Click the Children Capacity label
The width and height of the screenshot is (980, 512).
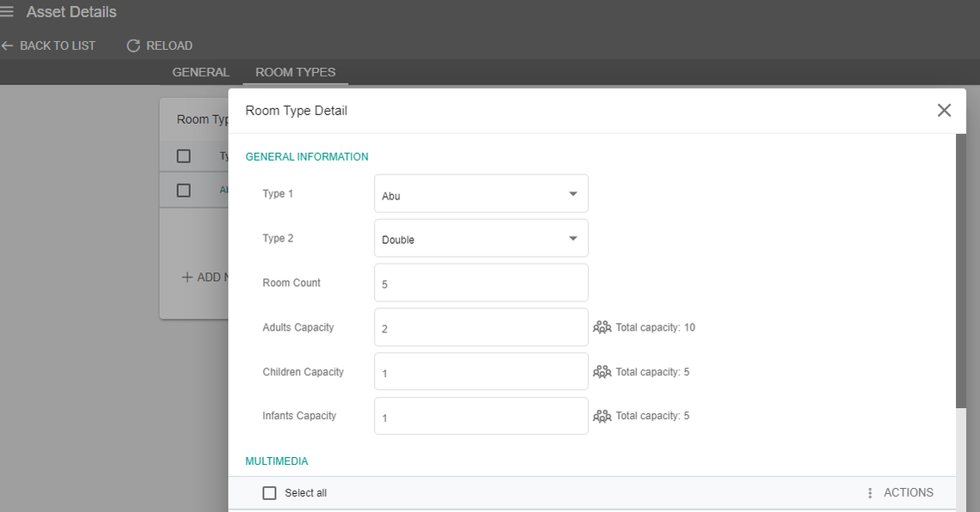303,371
